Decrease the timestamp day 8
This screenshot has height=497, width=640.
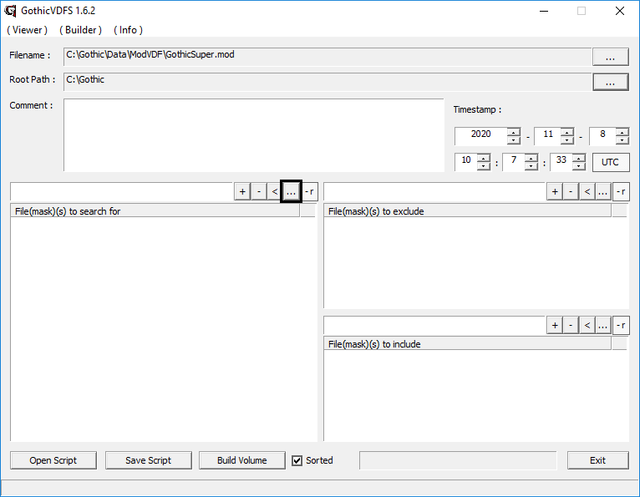pyautogui.click(x=622, y=140)
